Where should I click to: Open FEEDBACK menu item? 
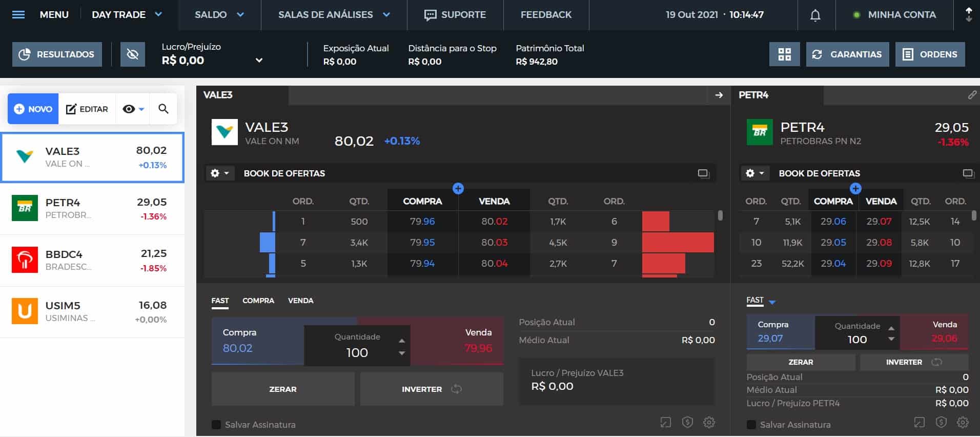coord(546,15)
